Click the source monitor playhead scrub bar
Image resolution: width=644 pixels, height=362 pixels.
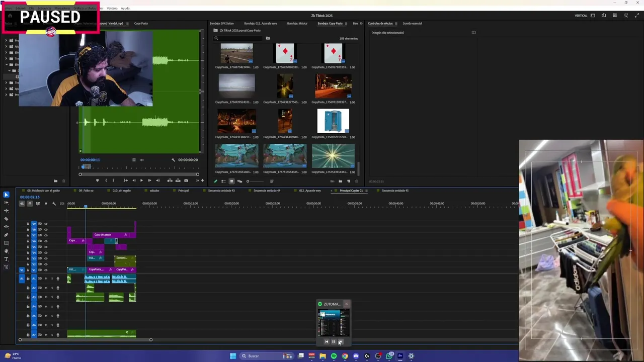click(x=139, y=166)
